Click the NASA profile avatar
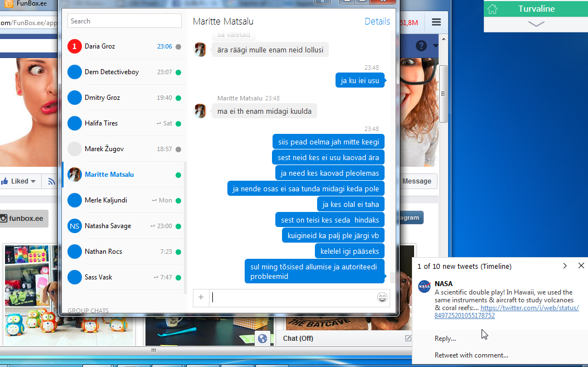The height and width of the screenshot is (367, 588). 425,287
